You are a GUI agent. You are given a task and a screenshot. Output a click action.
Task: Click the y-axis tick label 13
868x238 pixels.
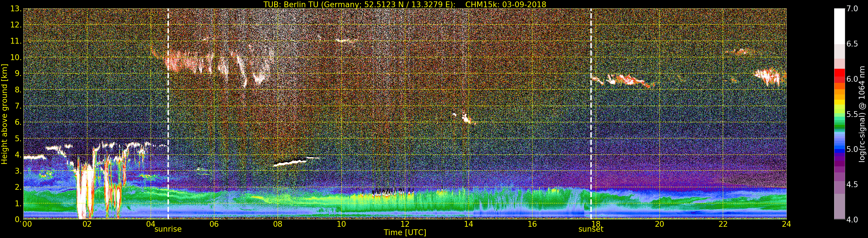tap(16, 9)
